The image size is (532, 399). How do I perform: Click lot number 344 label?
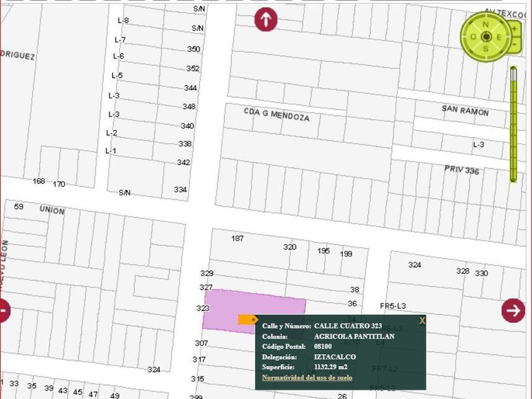pyautogui.click(x=191, y=88)
